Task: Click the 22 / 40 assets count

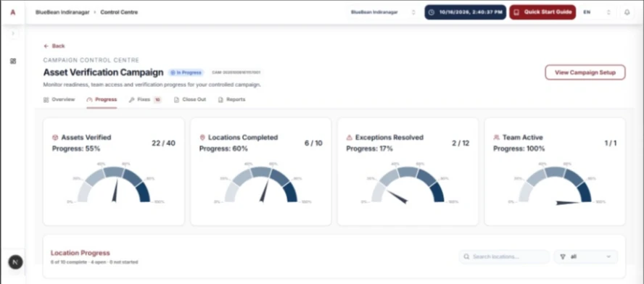Action: (163, 143)
